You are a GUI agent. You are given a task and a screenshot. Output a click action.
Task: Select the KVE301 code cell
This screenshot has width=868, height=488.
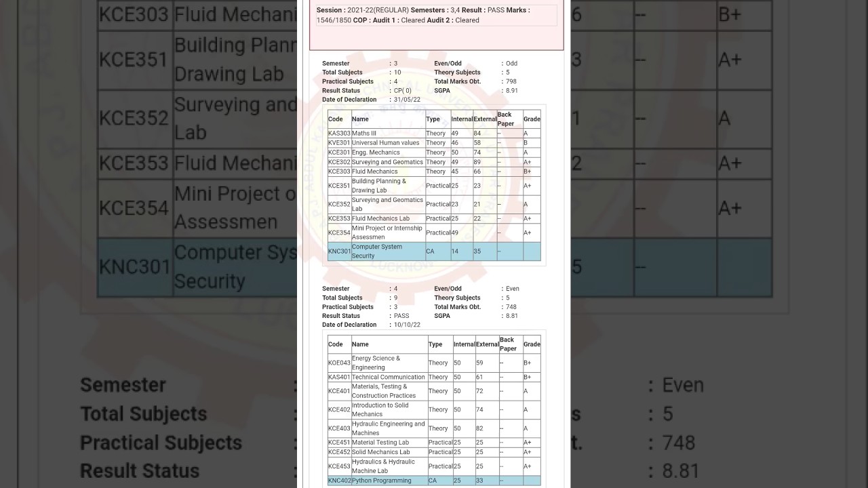pos(339,143)
